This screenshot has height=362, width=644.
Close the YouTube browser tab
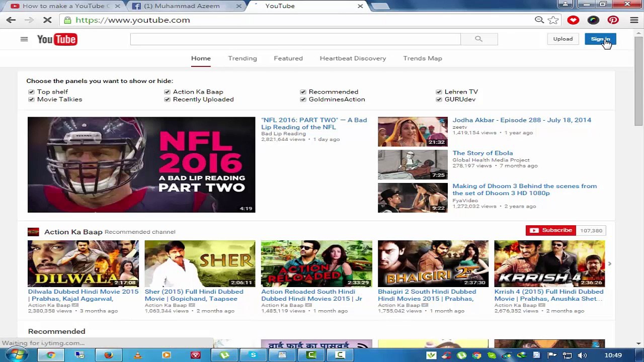tap(360, 6)
